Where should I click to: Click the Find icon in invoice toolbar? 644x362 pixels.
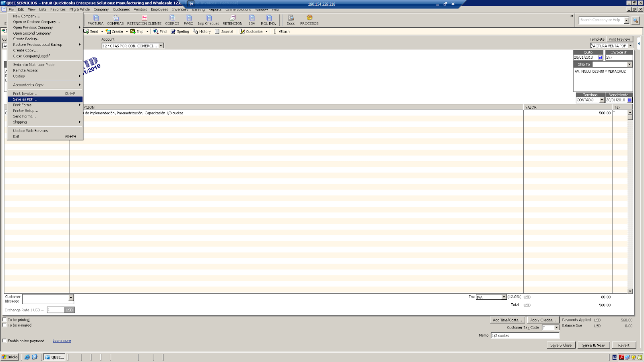click(x=160, y=31)
